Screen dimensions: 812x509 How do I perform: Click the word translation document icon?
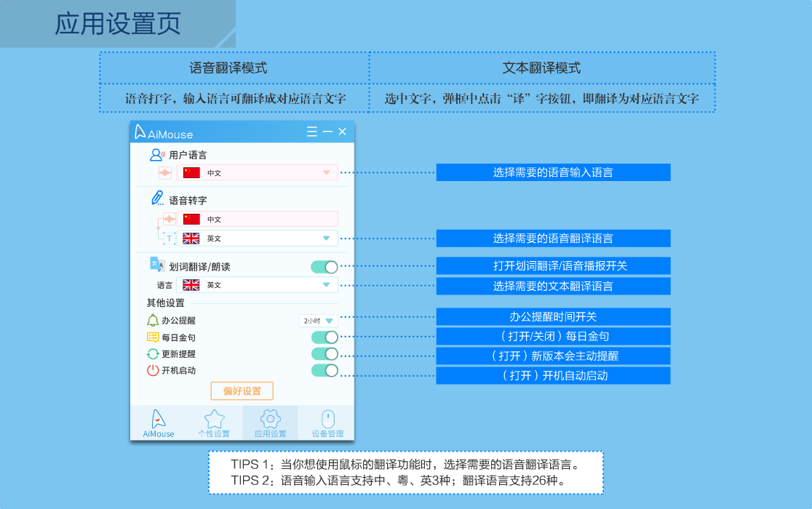point(157,265)
